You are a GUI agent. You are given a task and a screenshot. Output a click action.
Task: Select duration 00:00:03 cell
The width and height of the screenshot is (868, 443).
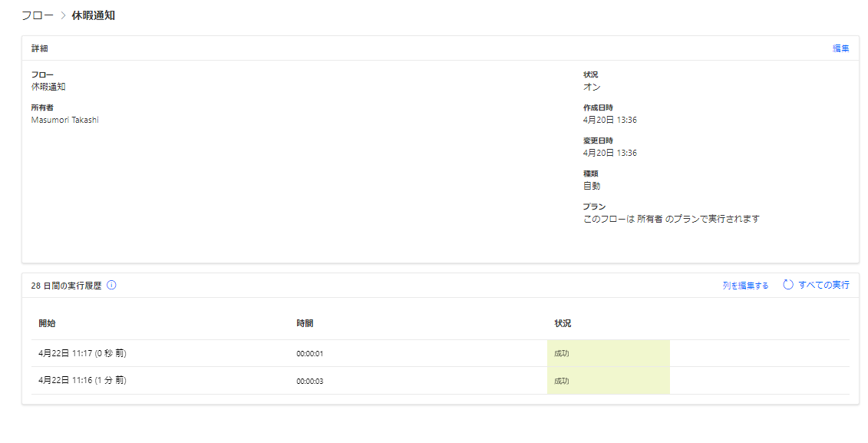click(309, 381)
